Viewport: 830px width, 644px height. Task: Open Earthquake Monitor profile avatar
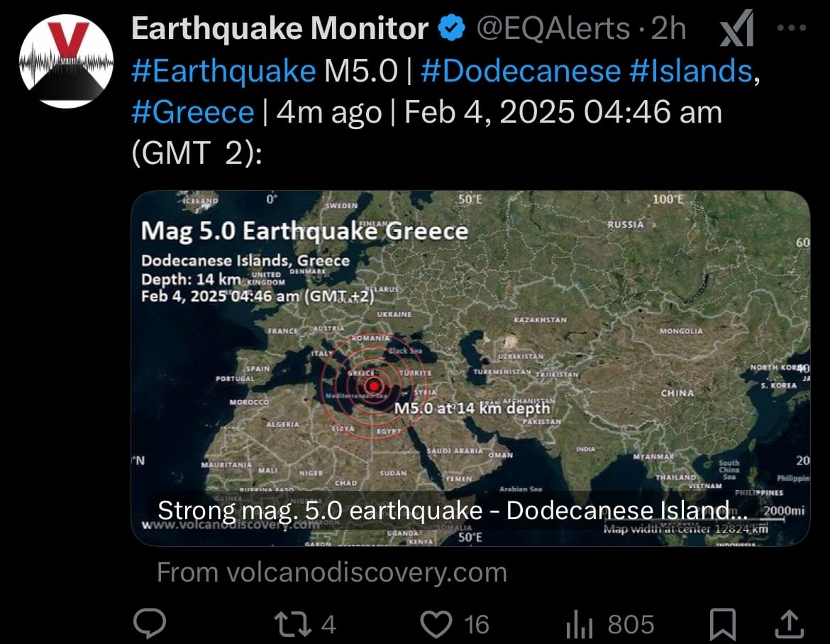[66, 62]
